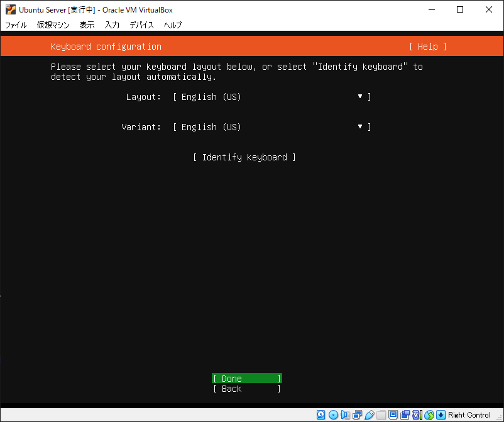Open the Layout dropdown English (US)
The width and height of the screenshot is (504, 422).
[x=272, y=97]
